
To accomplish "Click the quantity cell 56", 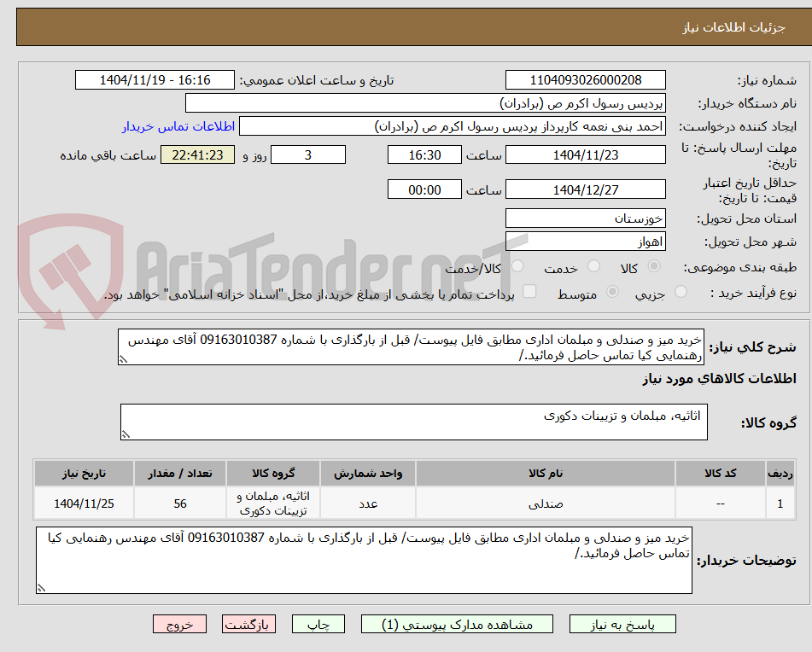I will pos(179,504).
